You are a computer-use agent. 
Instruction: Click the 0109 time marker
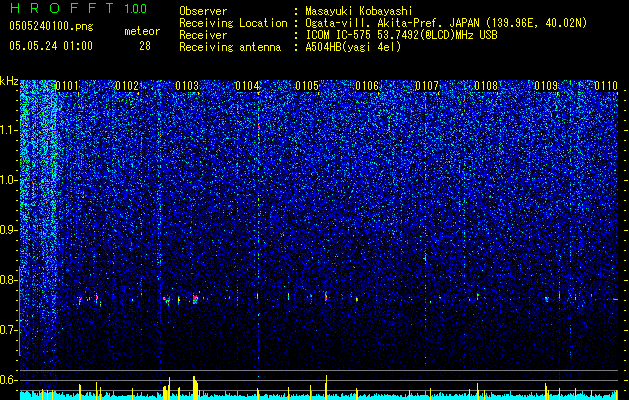546,86
